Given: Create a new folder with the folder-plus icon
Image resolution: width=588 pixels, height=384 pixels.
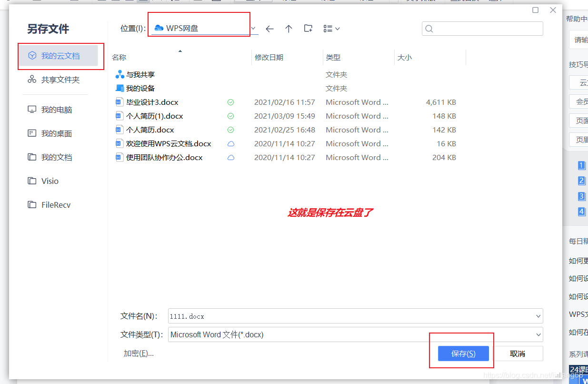Looking at the screenshot, I should click(308, 29).
